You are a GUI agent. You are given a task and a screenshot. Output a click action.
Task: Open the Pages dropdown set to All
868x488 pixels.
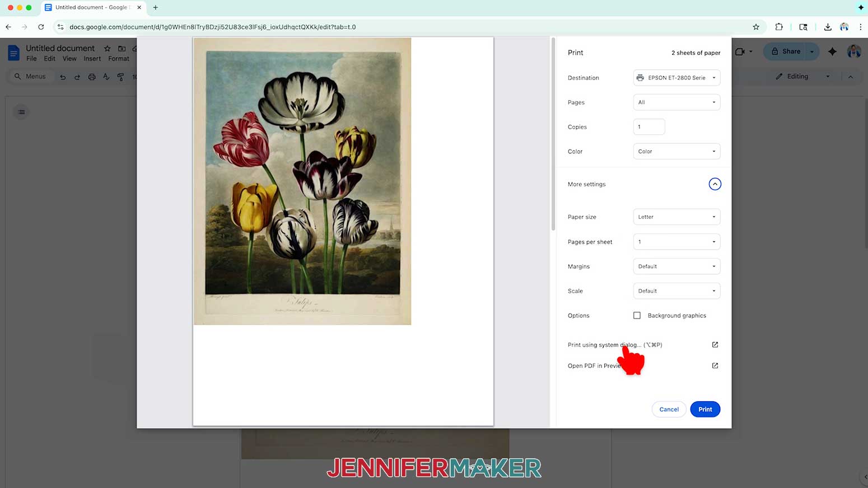point(676,102)
